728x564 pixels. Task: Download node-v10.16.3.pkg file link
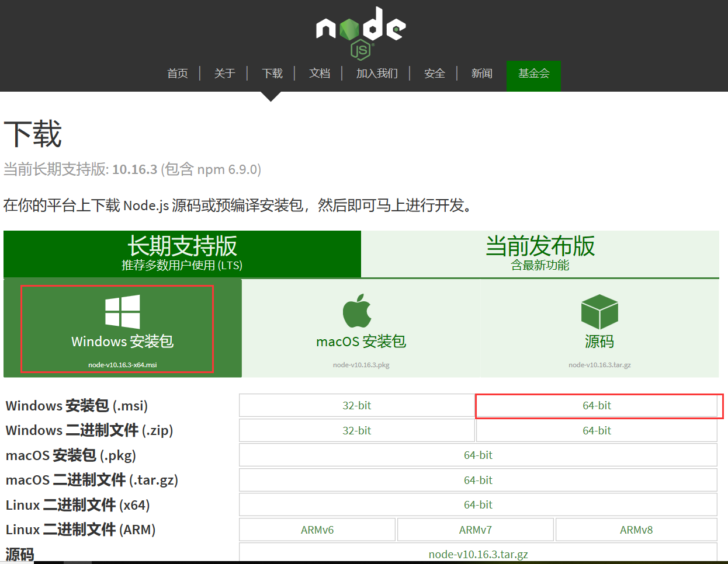point(361,365)
